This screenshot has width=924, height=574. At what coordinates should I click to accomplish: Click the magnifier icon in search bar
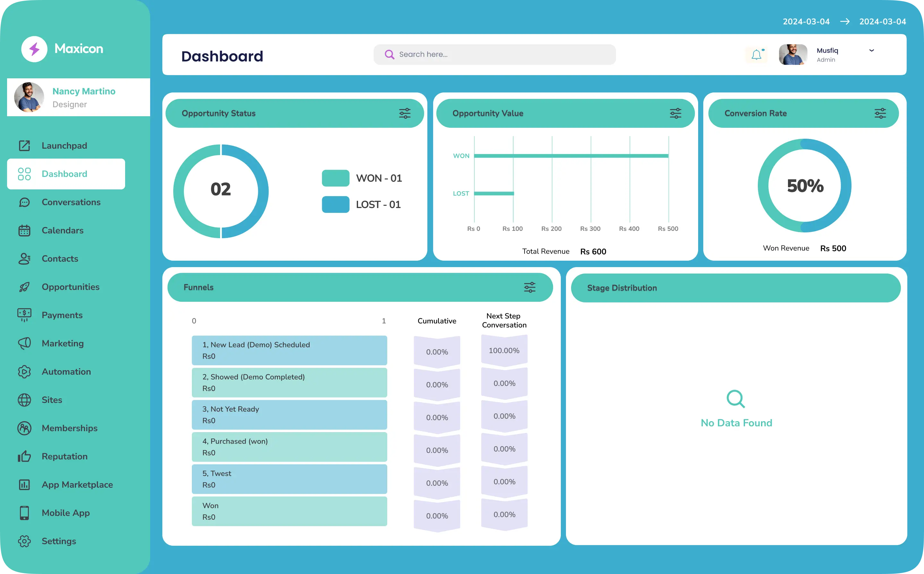[x=389, y=55]
